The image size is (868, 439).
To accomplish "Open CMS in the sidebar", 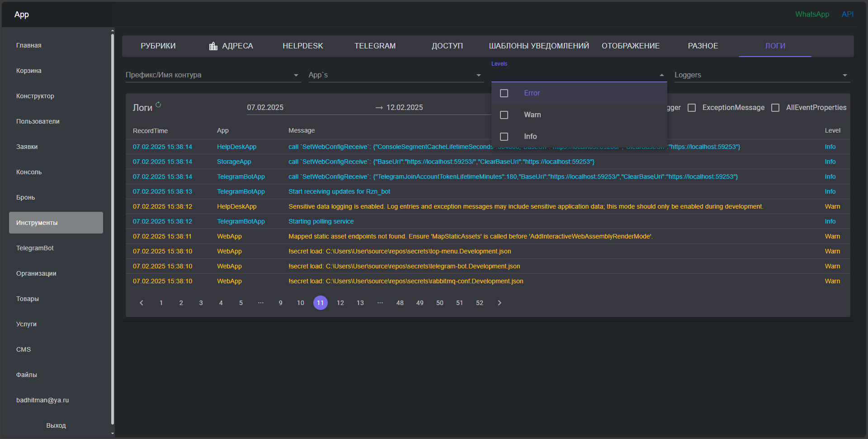I will pyautogui.click(x=56, y=349).
